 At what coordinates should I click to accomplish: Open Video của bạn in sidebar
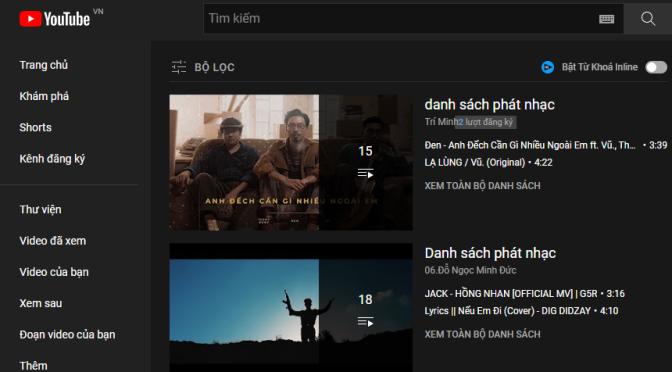point(54,272)
